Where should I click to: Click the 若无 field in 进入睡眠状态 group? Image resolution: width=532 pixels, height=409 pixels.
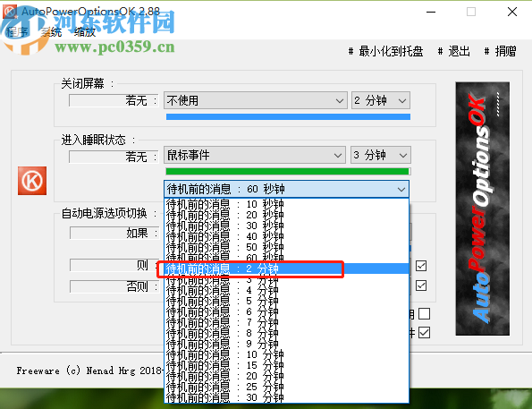tap(114, 157)
